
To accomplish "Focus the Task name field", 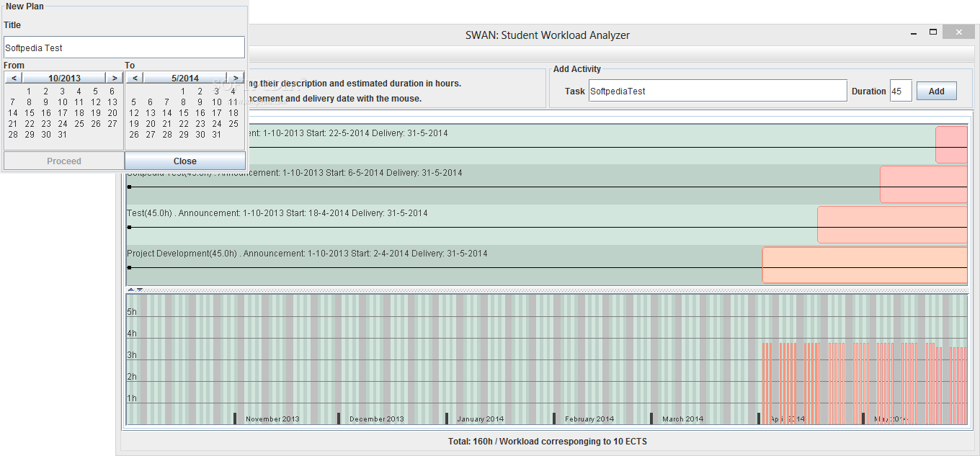I will point(718,91).
